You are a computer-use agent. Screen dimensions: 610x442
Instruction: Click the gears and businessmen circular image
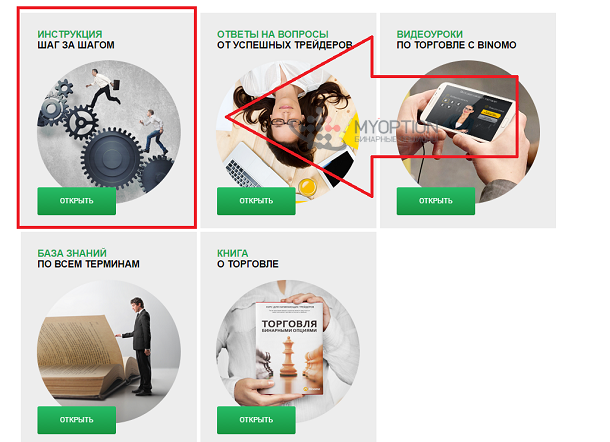pos(109,132)
